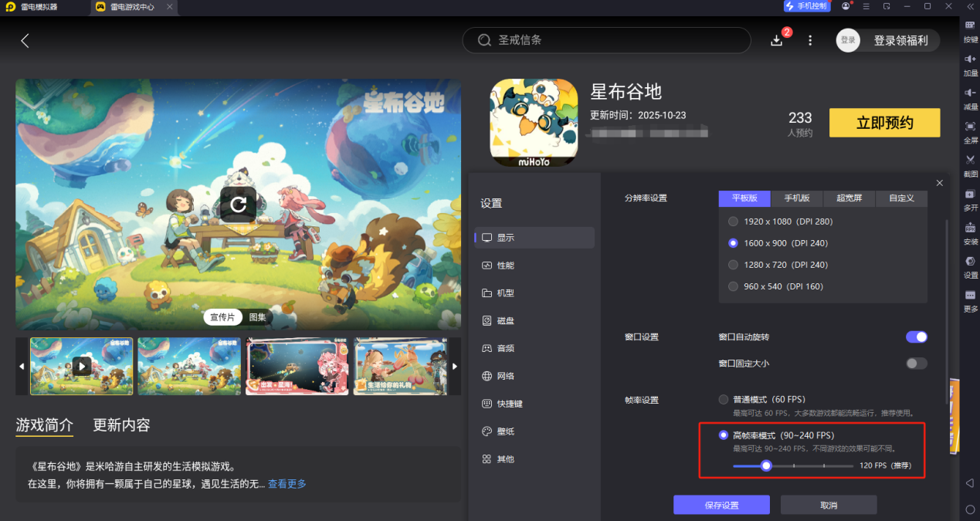Switch to the 手机版 resolution tab
Screen dimensions: 980x521
[x=796, y=198]
